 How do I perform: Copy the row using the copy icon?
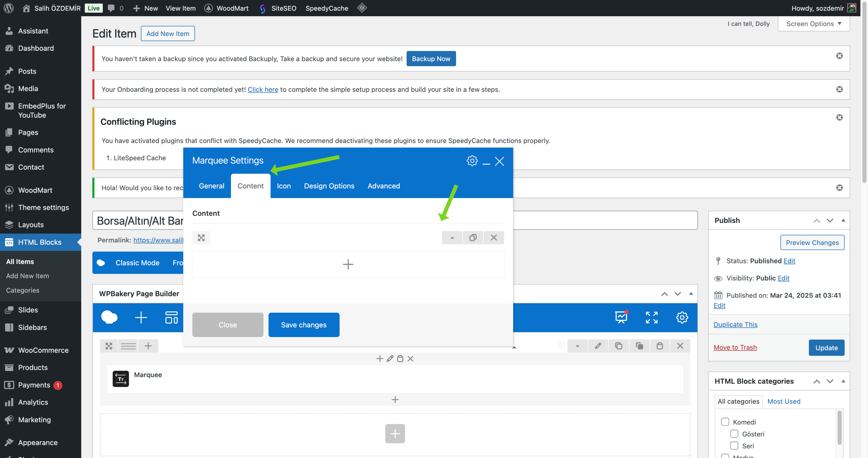click(x=619, y=346)
